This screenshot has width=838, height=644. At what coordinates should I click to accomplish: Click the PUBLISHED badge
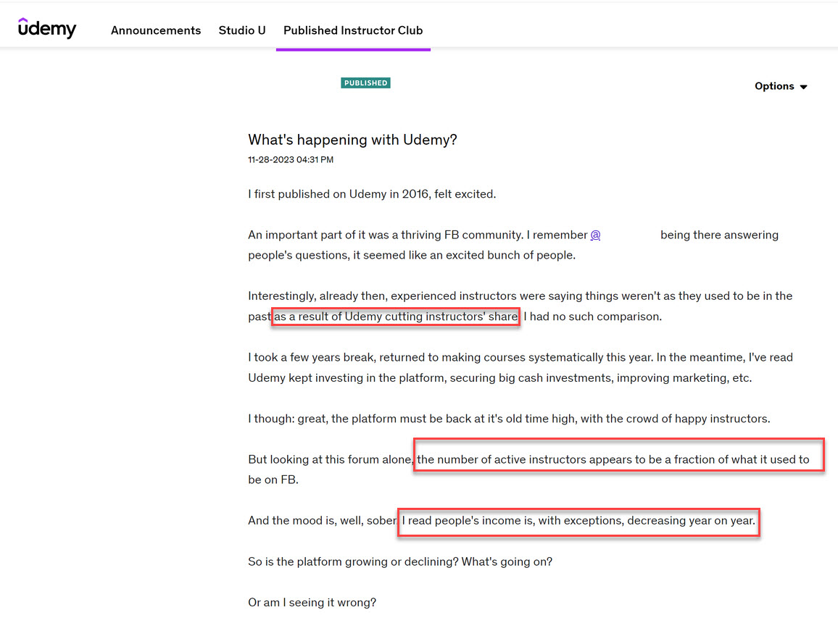click(365, 83)
